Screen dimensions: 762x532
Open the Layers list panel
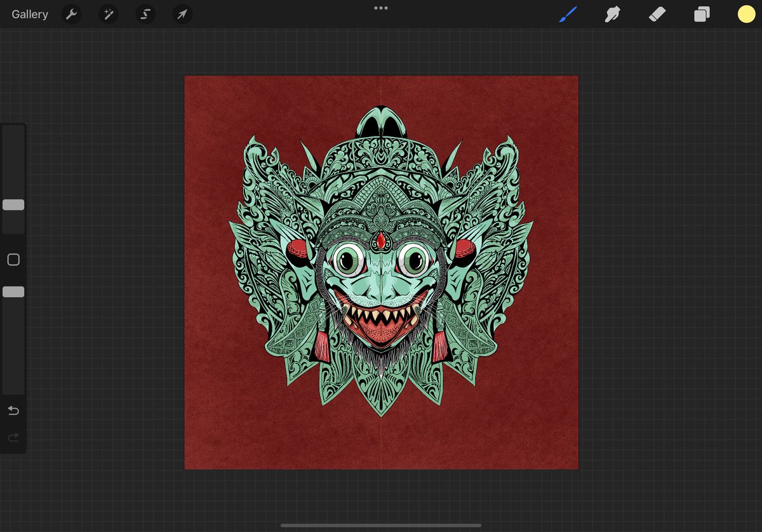(702, 14)
